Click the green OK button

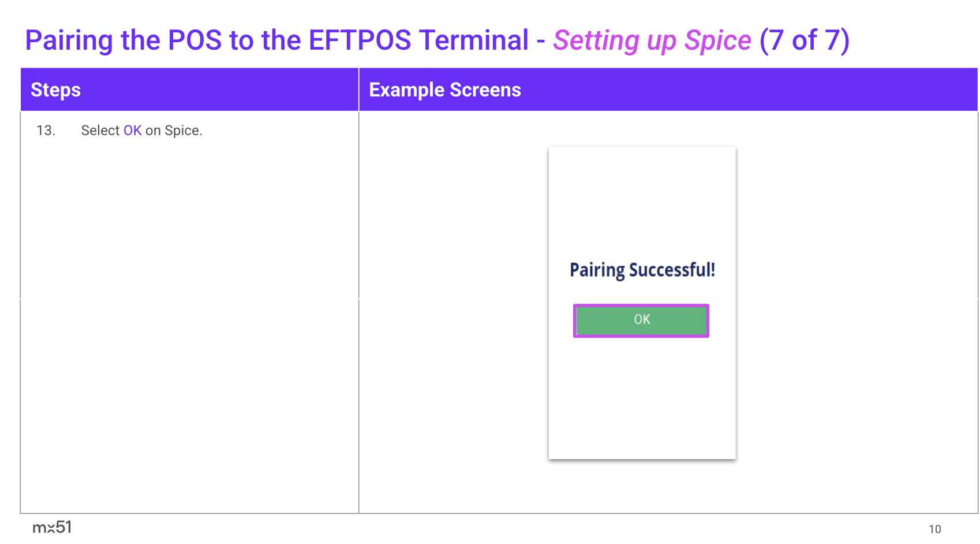pyautogui.click(x=641, y=321)
